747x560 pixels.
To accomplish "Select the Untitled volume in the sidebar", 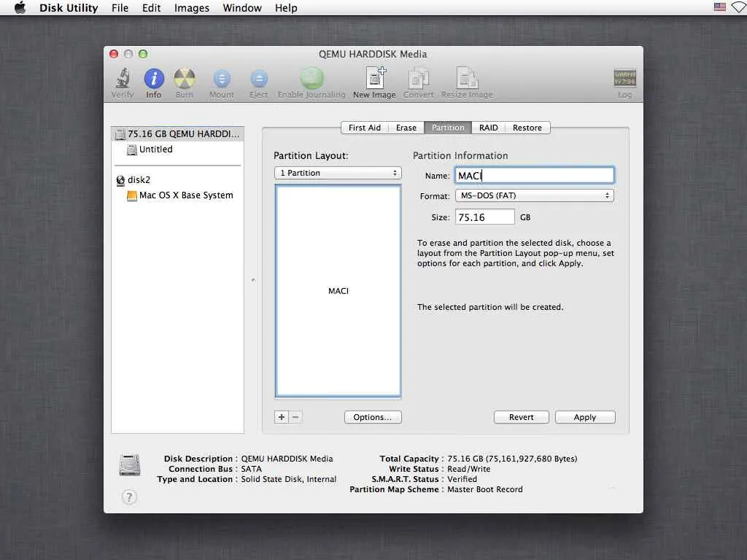I will [x=178, y=149].
